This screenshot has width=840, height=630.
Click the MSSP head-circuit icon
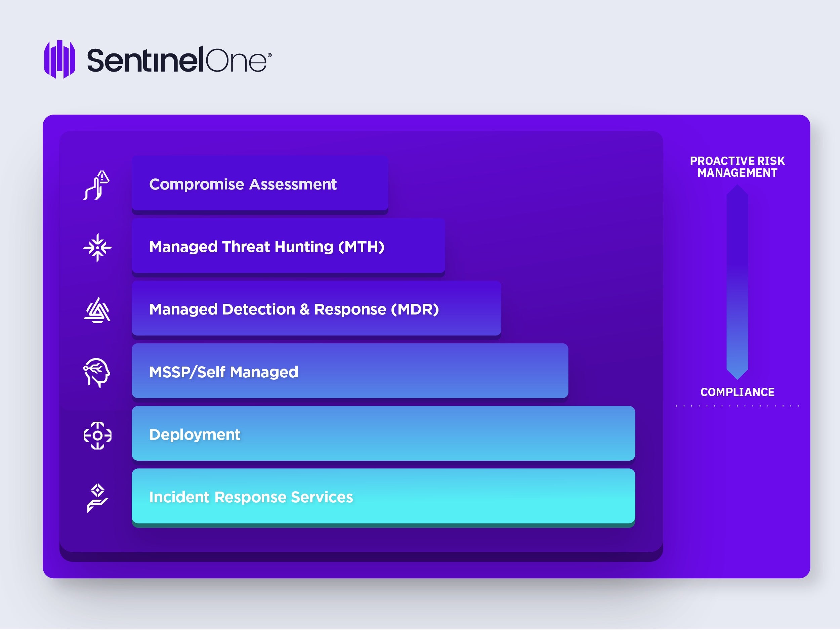97,373
